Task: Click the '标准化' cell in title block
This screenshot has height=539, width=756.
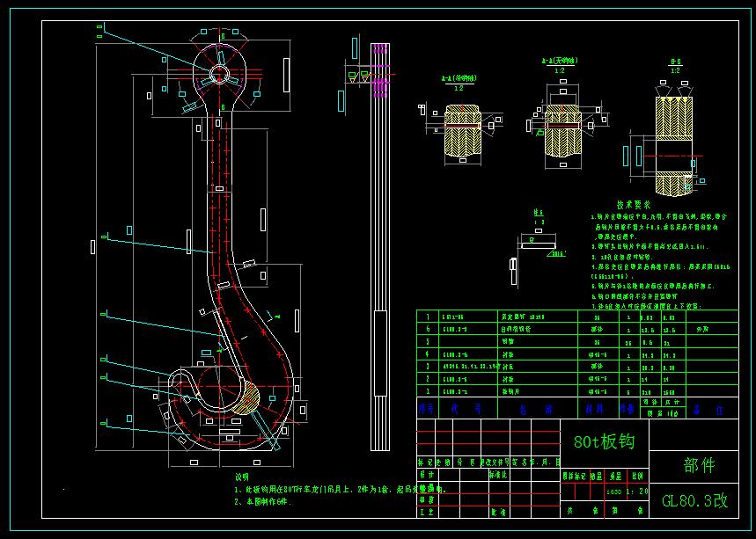Action: (497, 475)
